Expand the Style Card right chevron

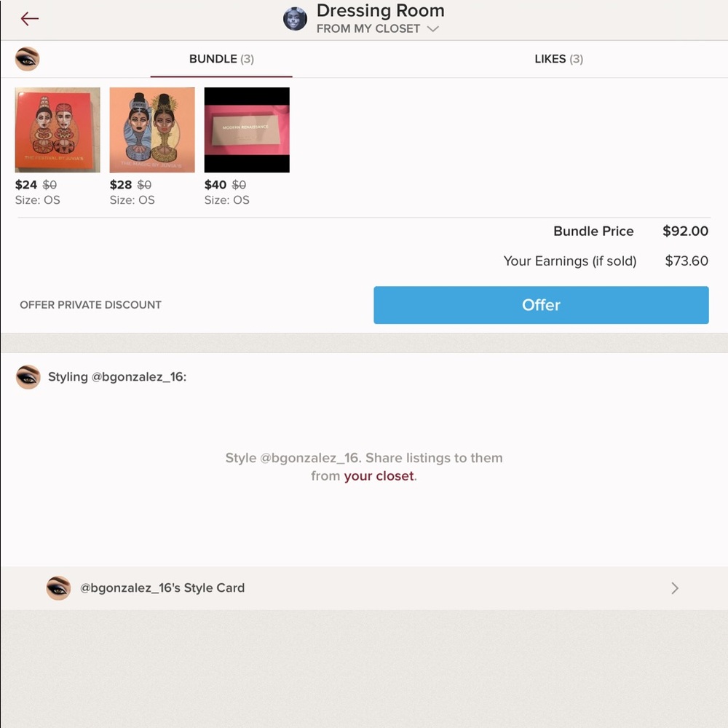[x=675, y=588]
